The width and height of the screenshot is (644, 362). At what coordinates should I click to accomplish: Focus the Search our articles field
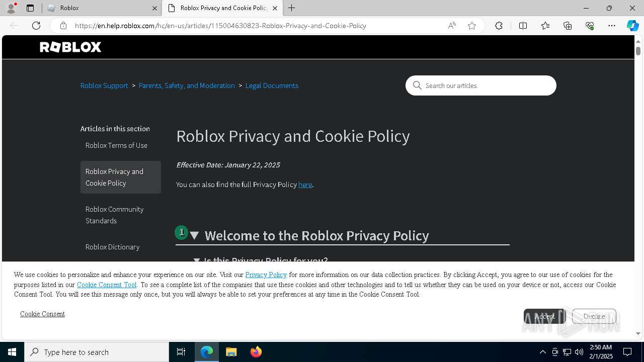[481, 85]
